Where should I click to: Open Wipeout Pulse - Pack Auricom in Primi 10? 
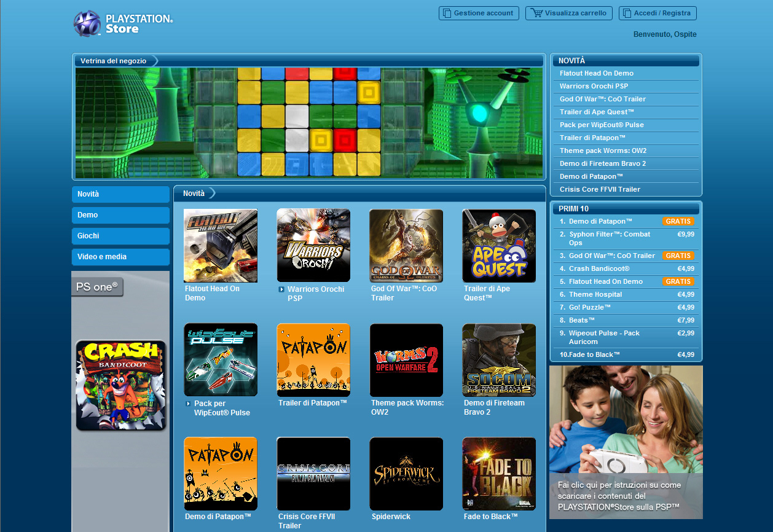[x=604, y=337]
